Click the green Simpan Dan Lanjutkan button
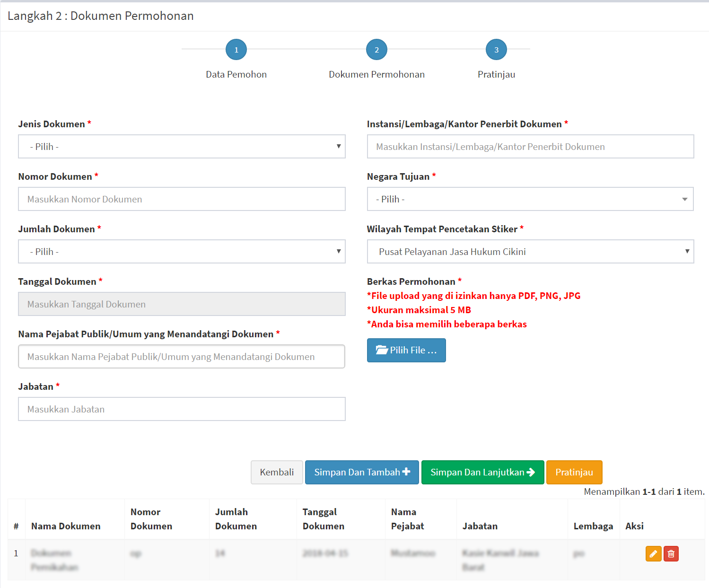Image resolution: width=709 pixels, height=588 pixels. [482, 472]
